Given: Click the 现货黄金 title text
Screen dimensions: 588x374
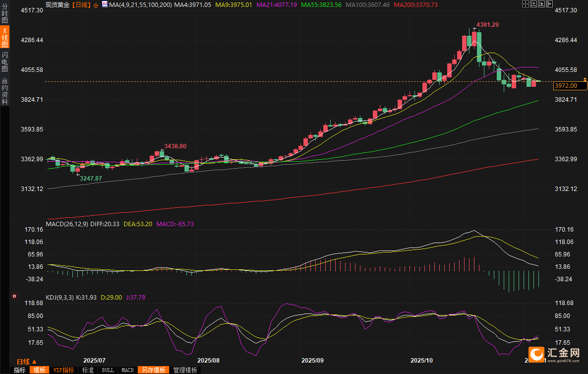Looking at the screenshot, I should 58,5.
